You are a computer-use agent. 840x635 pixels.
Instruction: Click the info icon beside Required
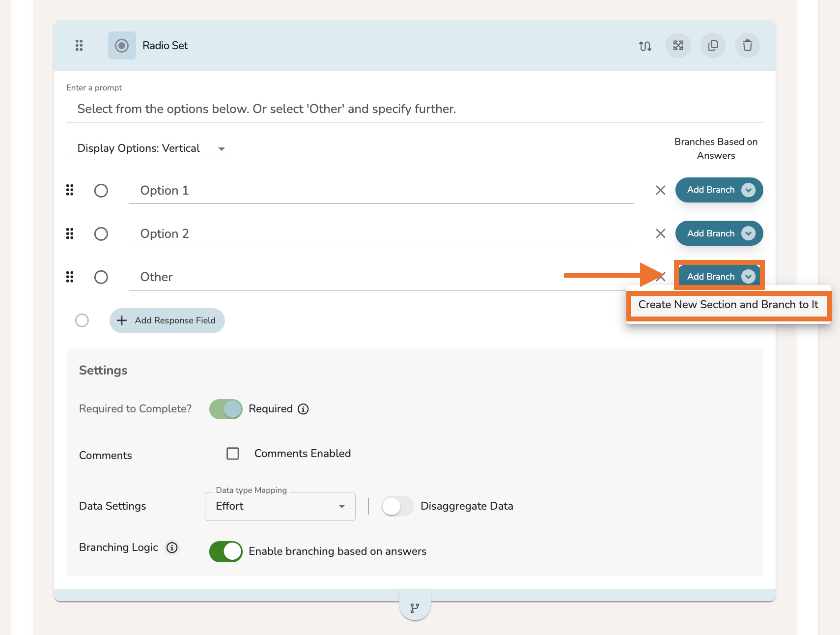304,409
